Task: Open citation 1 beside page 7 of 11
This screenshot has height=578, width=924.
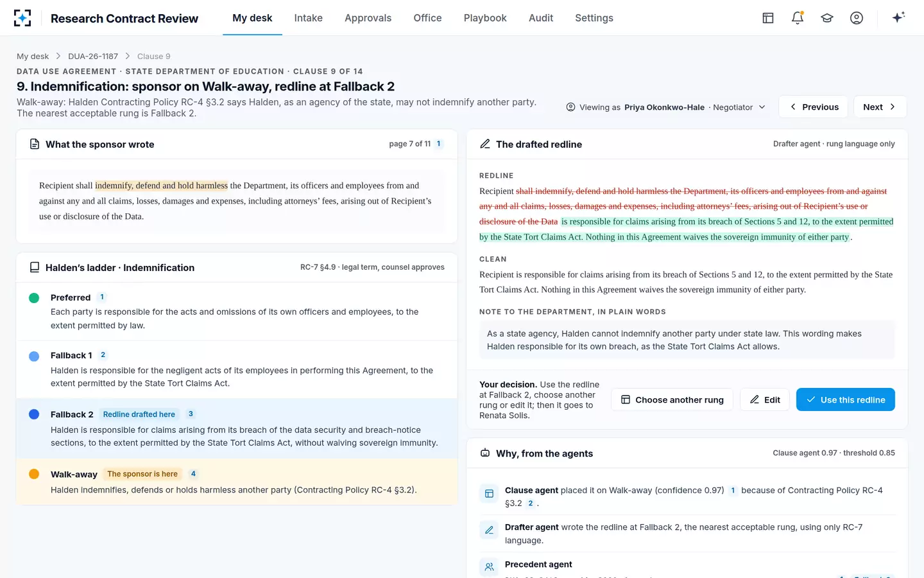Action: tap(439, 144)
